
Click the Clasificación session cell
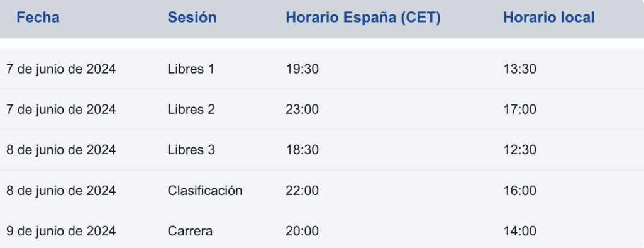coord(205,191)
